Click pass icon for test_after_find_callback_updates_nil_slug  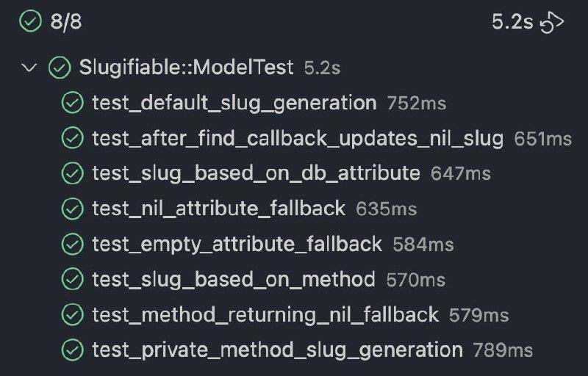72,139
